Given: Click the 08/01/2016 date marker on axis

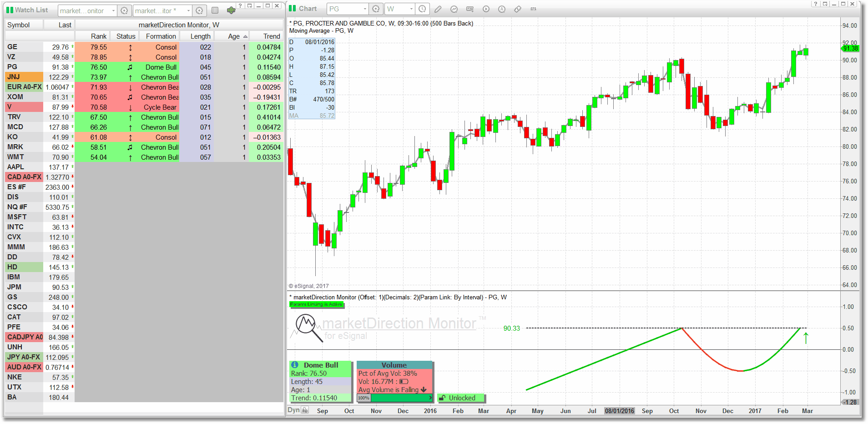Looking at the screenshot, I should 619,411.
